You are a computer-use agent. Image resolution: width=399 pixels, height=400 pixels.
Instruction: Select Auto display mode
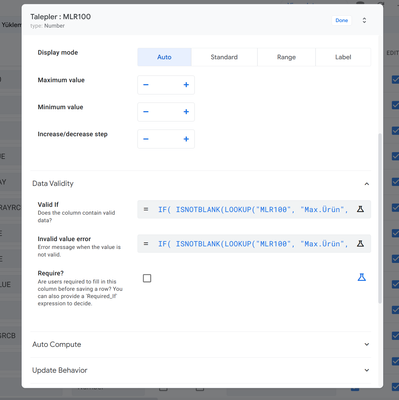pos(164,57)
